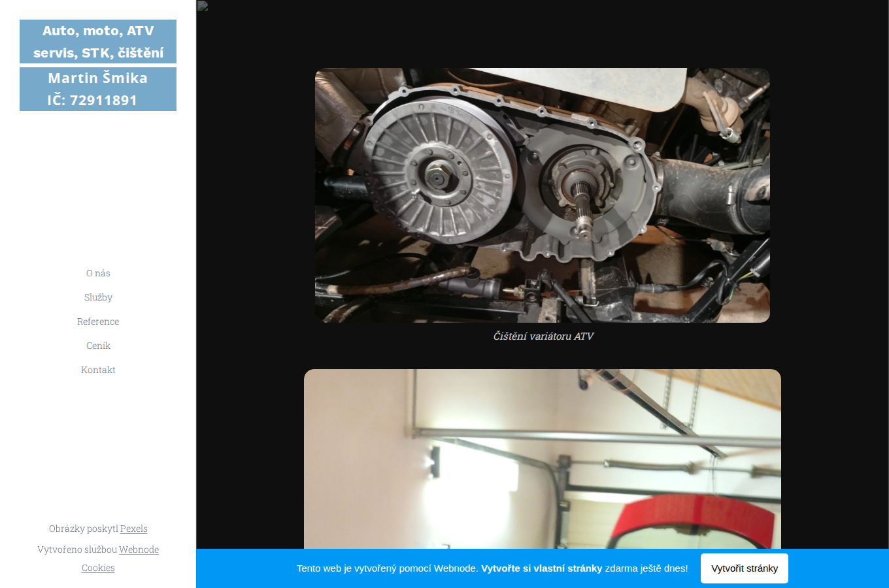The width and height of the screenshot is (889, 588).
Task: Follow the Pexels image credit link
Action: coord(134,529)
